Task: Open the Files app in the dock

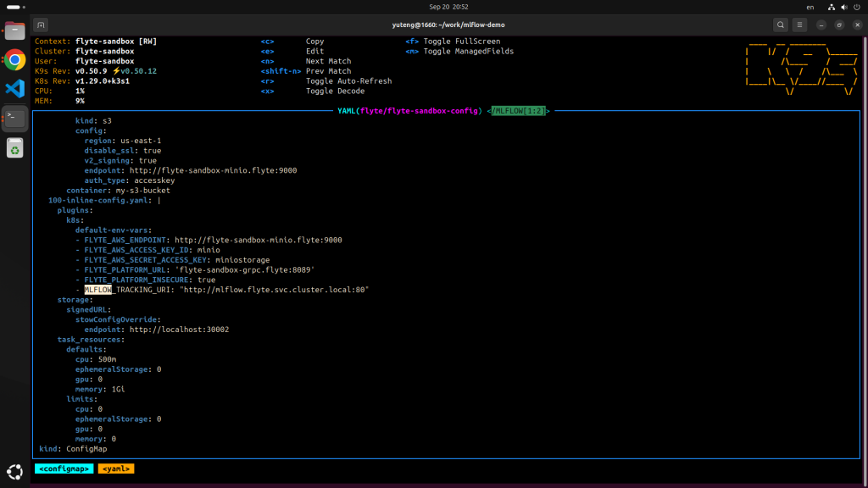Action: pos(15,31)
